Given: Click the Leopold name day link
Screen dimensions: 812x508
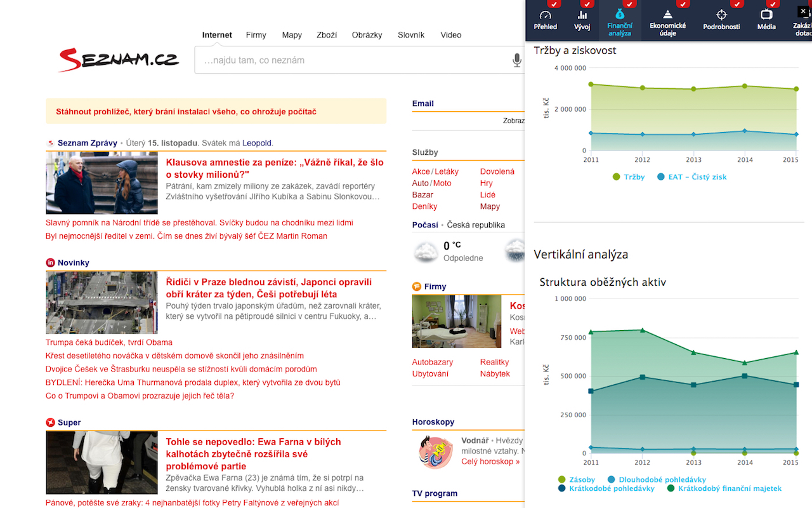Looking at the screenshot, I should click(257, 143).
